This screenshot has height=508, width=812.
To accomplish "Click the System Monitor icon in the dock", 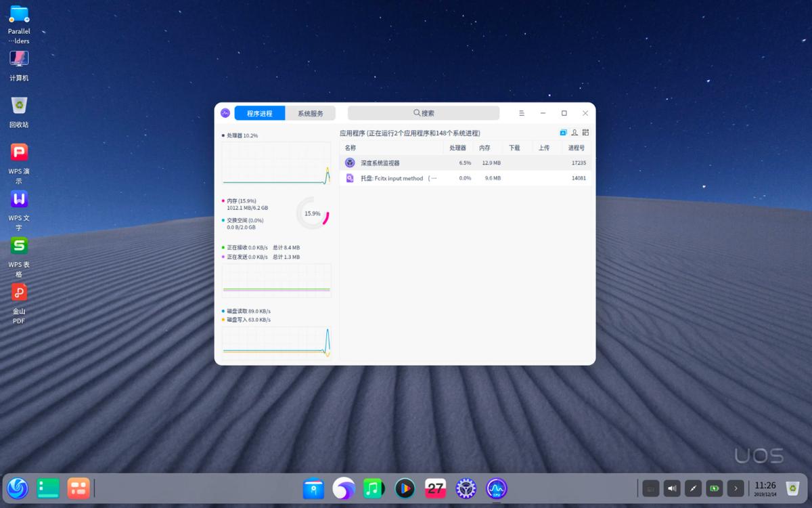I will (x=496, y=488).
